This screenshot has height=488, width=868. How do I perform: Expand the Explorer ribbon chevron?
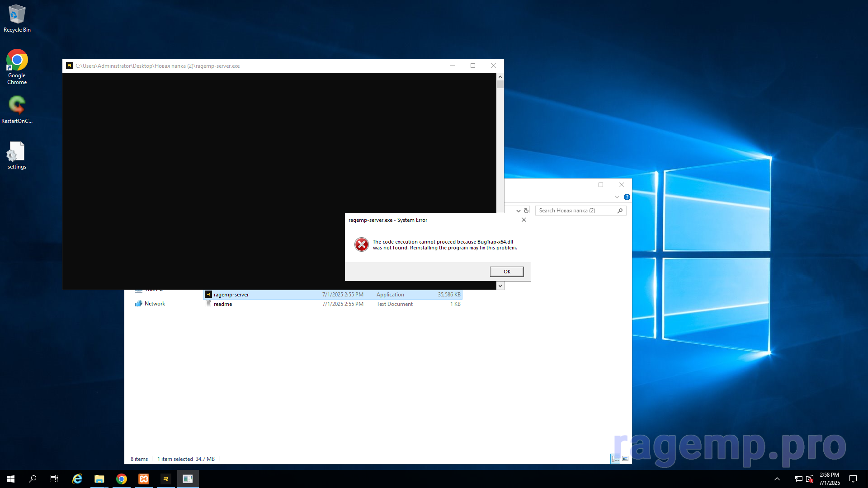(617, 197)
